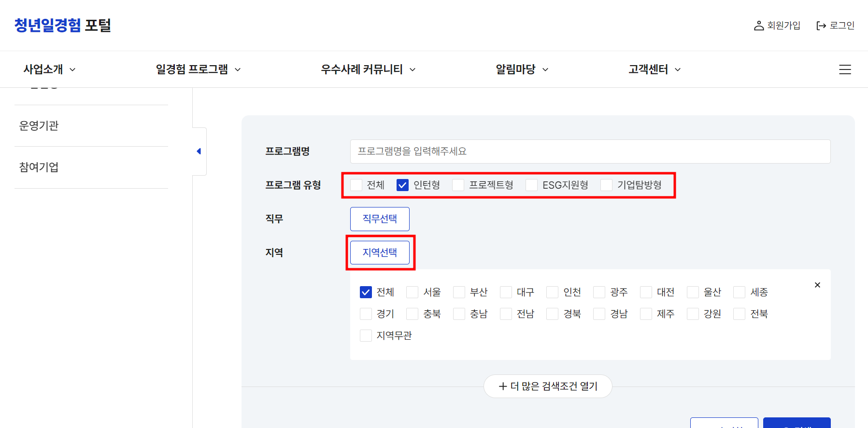The width and height of the screenshot is (868, 428).
Task: Expand the 일경험 프로그램 menu
Action: click(198, 69)
